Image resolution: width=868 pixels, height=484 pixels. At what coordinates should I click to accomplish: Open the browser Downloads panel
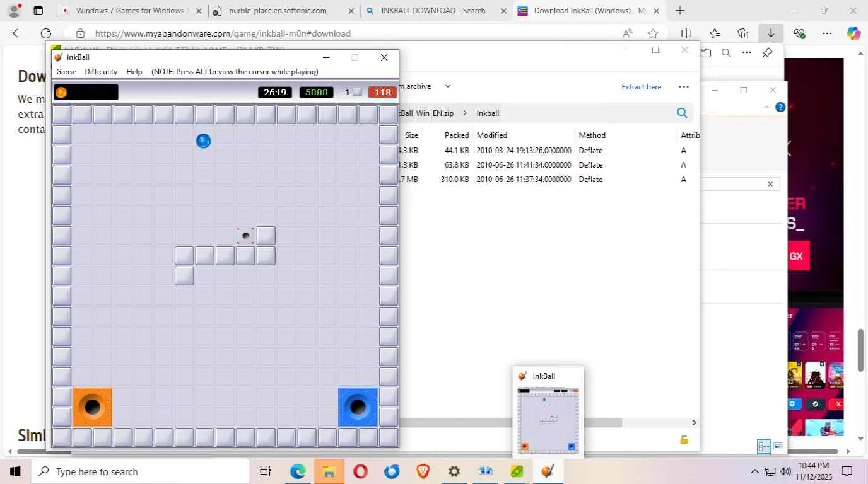(x=771, y=33)
